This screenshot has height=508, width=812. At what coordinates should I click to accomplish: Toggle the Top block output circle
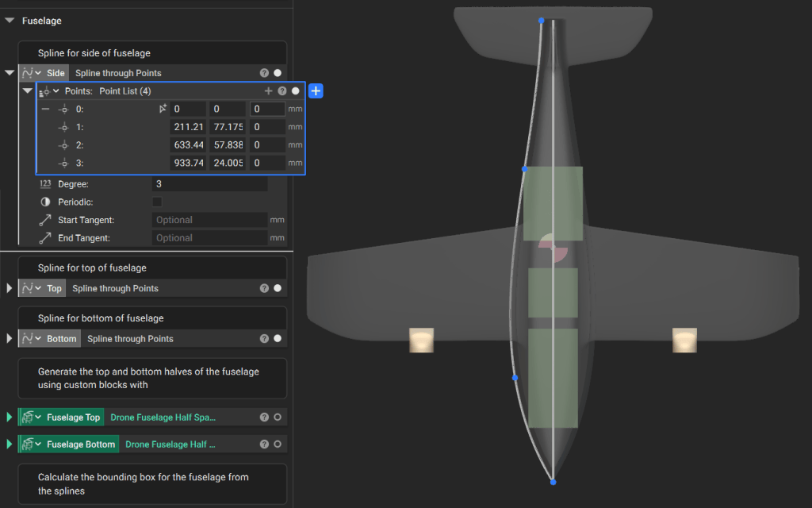pyautogui.click(x=278, y=288)
